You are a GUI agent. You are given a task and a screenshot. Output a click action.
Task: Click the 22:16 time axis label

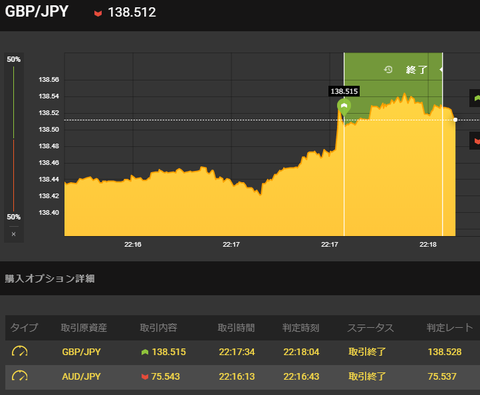[x=133, y=245]
